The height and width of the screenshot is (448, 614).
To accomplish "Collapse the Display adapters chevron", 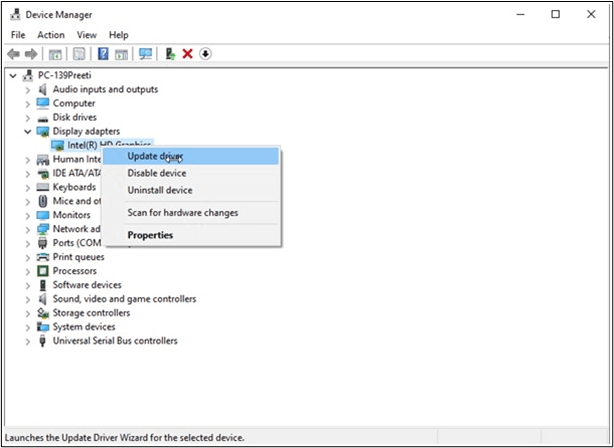I will coord(27,132).
